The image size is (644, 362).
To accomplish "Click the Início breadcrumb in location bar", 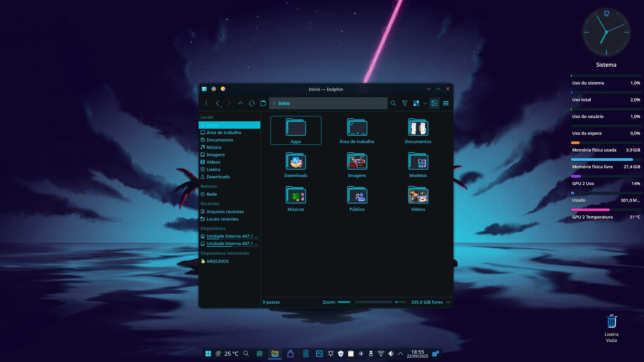I will point(284,103).
